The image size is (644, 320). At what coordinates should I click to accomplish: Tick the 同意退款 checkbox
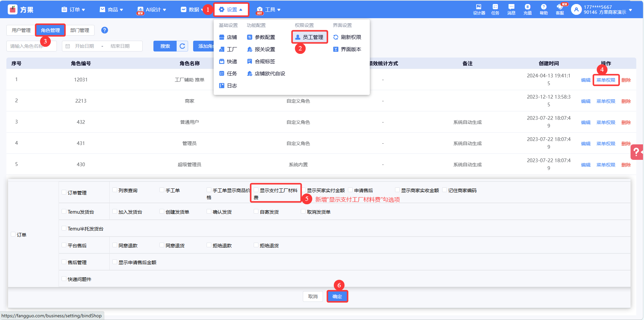click(115, 246)
